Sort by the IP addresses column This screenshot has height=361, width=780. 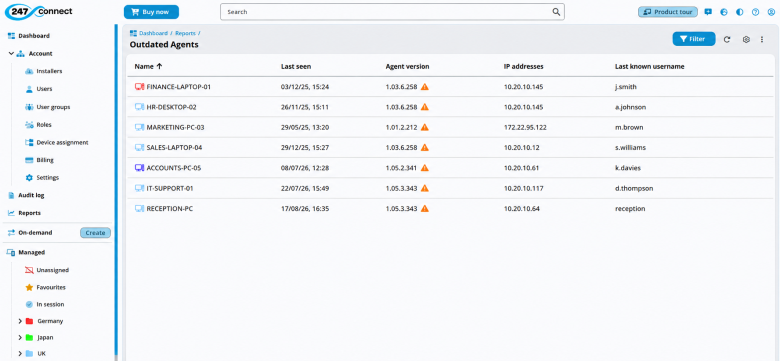coord(523,66)
